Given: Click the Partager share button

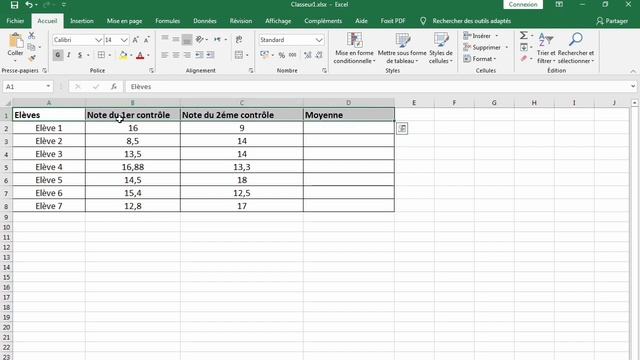Looking at the screenshot, I should click(x=612, y=21).
